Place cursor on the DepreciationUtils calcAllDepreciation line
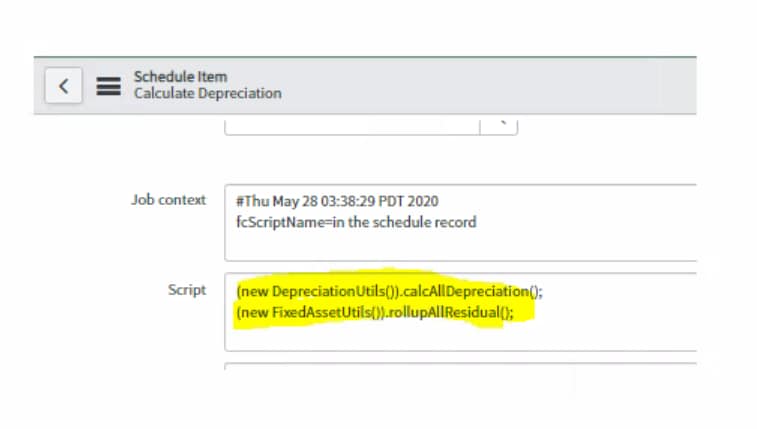 pyautogui.click(x=390, y=291)
